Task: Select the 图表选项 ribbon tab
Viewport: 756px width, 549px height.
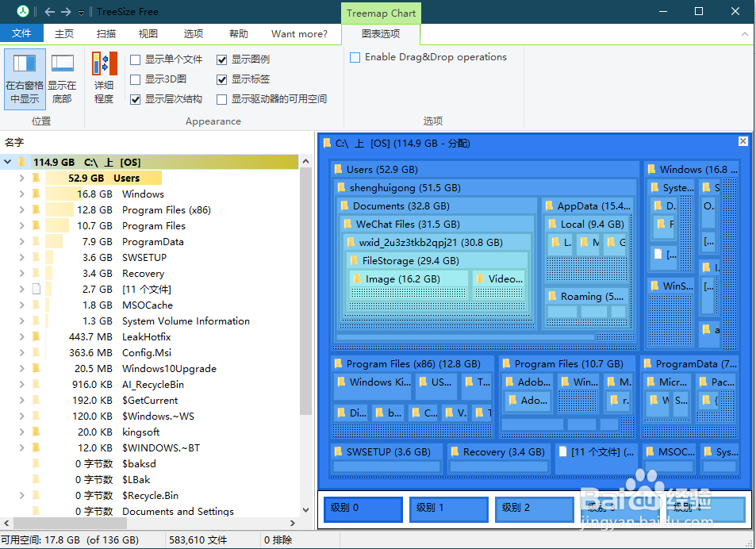Action: coord(381,34)
